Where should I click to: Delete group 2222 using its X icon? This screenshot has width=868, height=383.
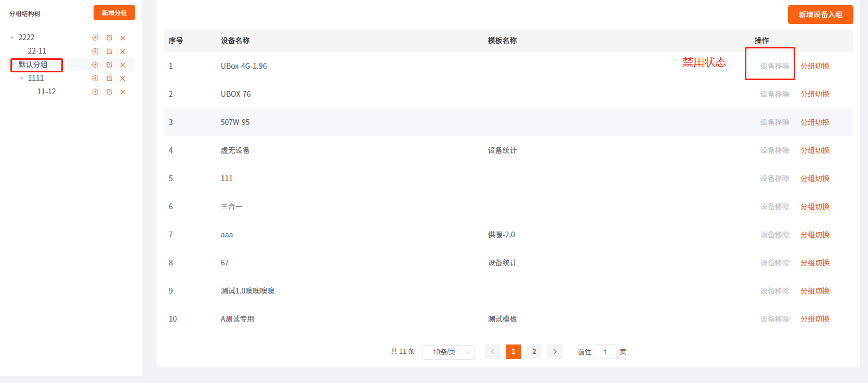click(x=123, y=38)
